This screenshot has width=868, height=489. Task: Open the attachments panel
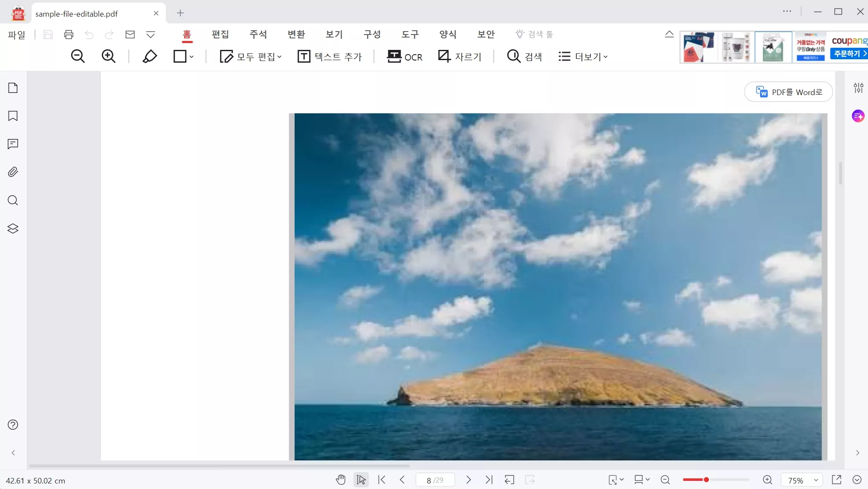click(13, 171)
